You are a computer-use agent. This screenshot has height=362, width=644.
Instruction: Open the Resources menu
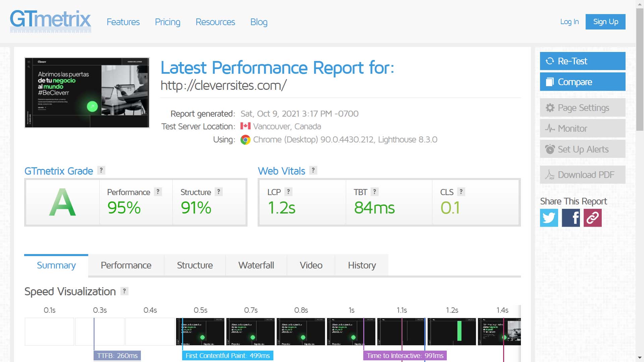(x=215, y=22)
